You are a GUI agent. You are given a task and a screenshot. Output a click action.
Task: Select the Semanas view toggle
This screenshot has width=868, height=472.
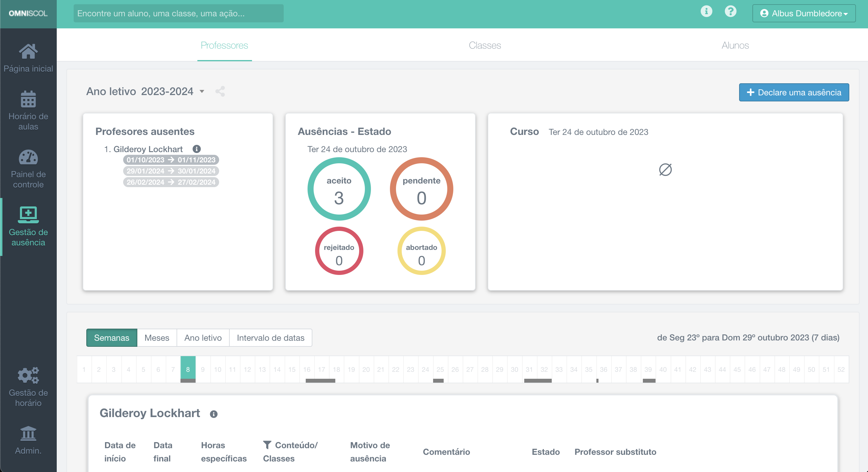click(x=112, y=338)
